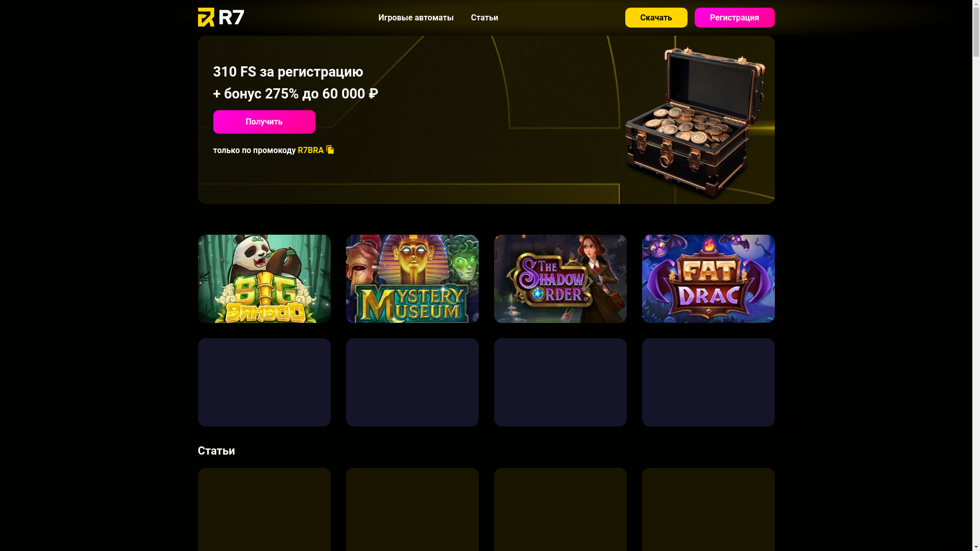Open the Fat Drac slot thumbnail
This screenshot has height=551, width=980.
pos(708,279)
